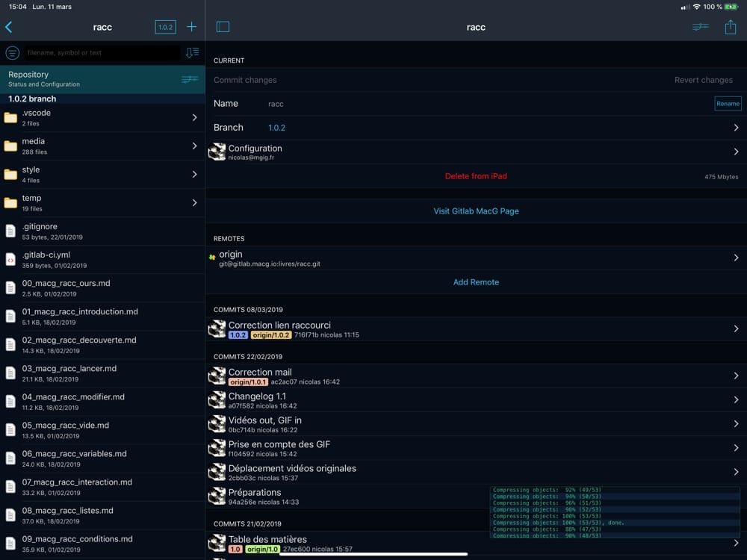Click the search field for filename, symbol or text
Viewport: 747px width, 560px height.
click(102, 52)
